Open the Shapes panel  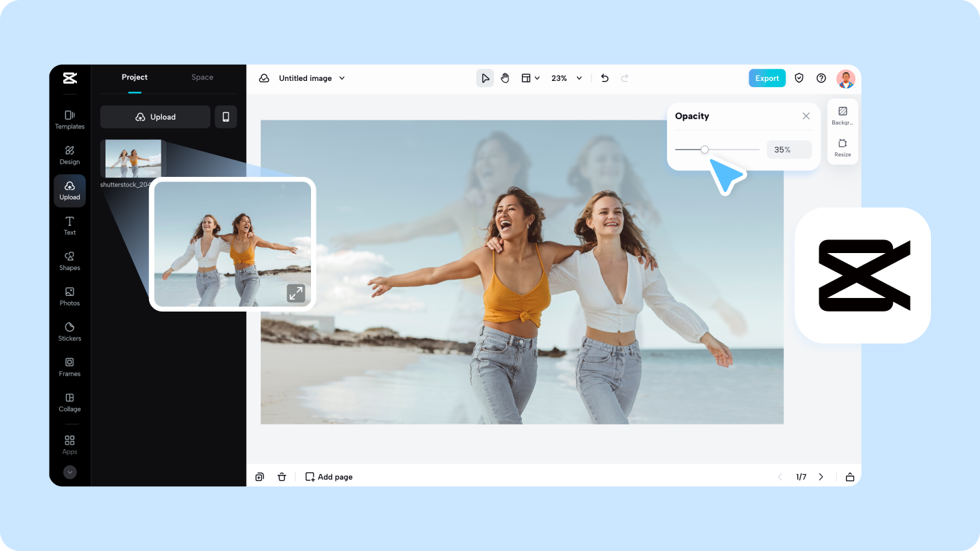point(69,261)
